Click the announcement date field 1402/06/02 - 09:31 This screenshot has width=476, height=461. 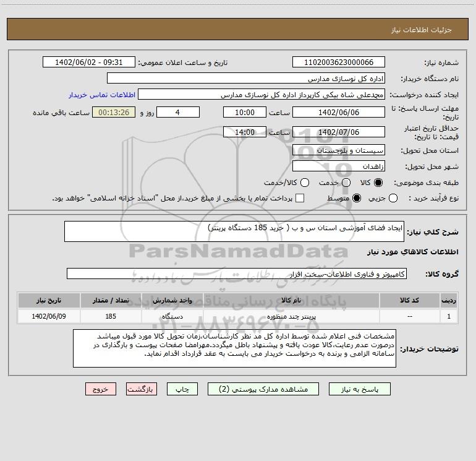click(x=88, y=62)
